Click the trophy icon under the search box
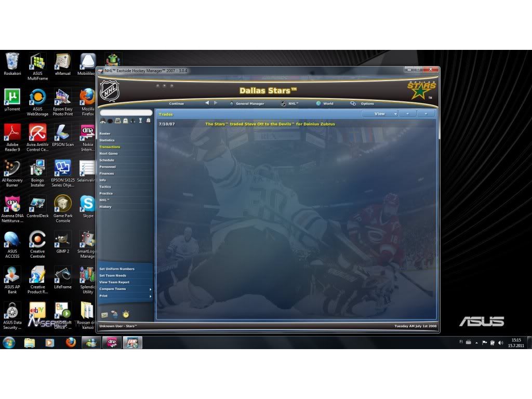The height and width of the screenshot is (399, 532). pos(140,121)
